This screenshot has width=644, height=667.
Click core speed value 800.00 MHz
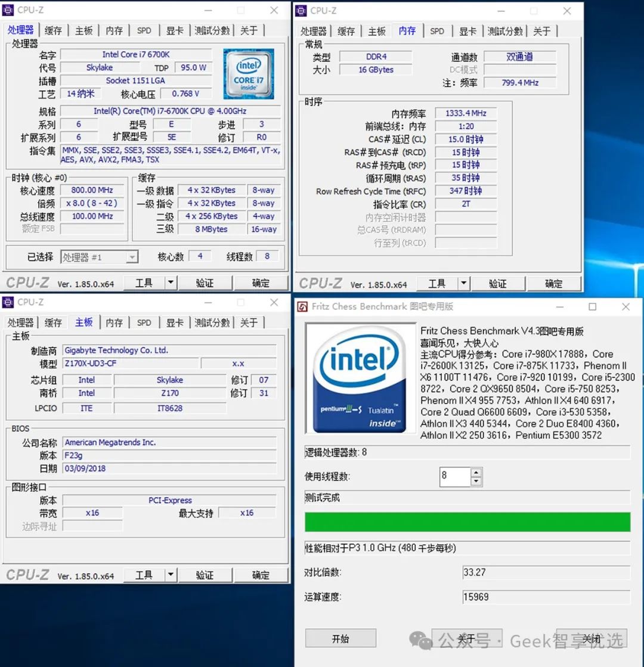coord(92,190)
